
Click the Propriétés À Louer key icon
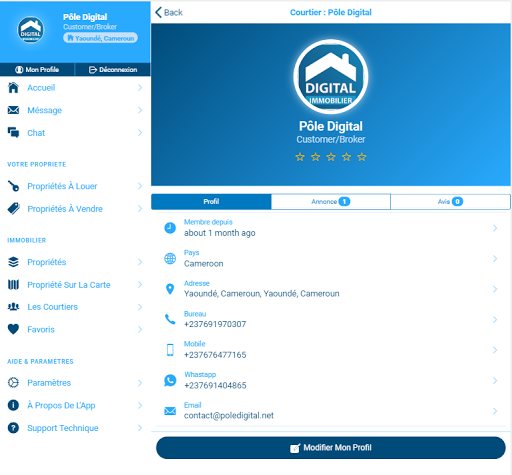[13, 186]
